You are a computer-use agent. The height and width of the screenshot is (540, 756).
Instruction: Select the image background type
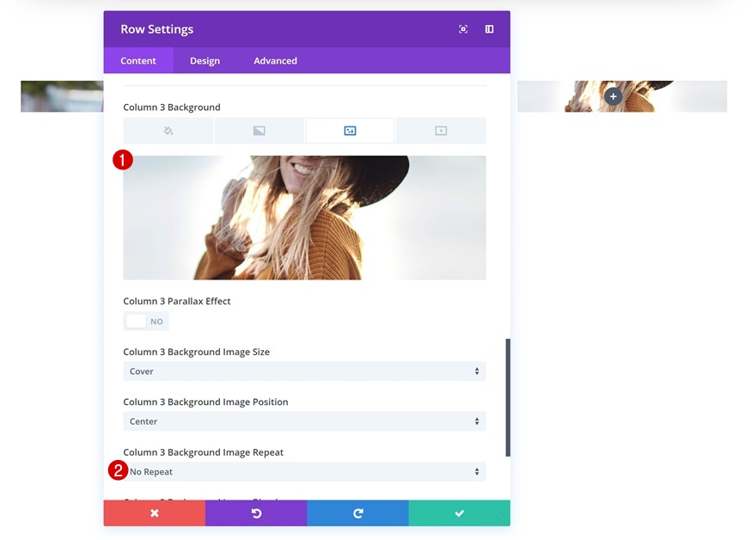[x=350, y=130]
